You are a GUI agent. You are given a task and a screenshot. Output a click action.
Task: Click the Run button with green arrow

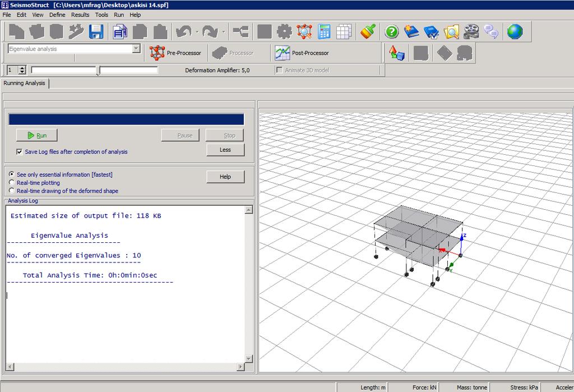(37, 135)
